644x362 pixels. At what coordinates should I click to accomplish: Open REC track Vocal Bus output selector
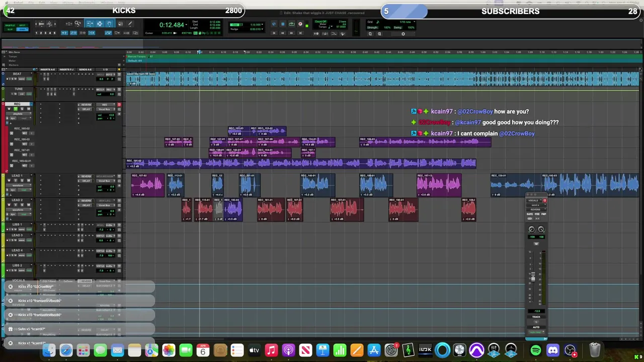tap(106, 109)
